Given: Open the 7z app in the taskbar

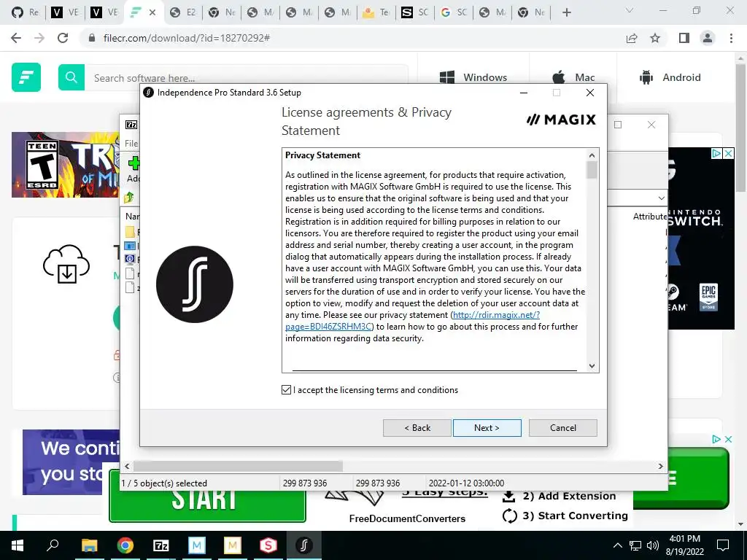Looking at the screenshot, I should tap(161, 545).
